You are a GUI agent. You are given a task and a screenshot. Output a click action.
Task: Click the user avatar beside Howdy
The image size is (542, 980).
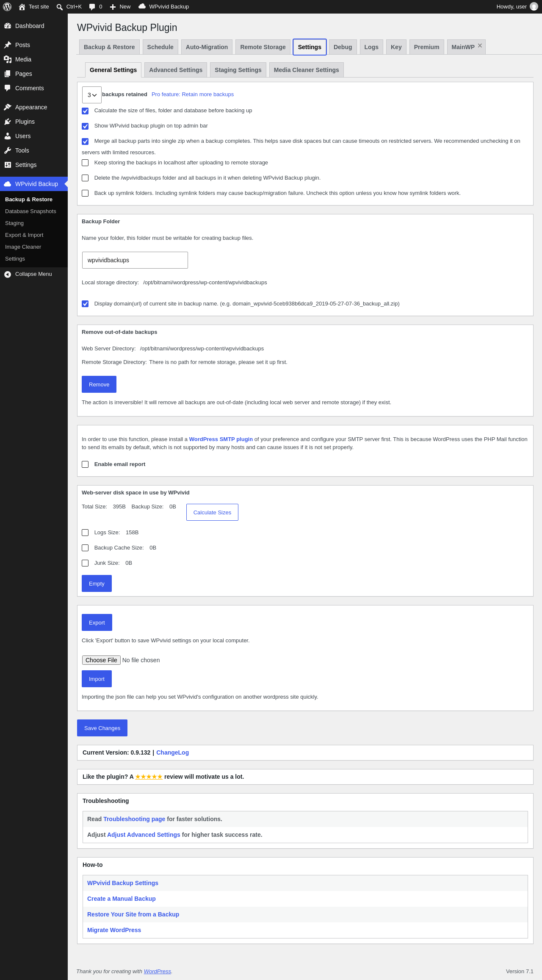click(534, 7)
